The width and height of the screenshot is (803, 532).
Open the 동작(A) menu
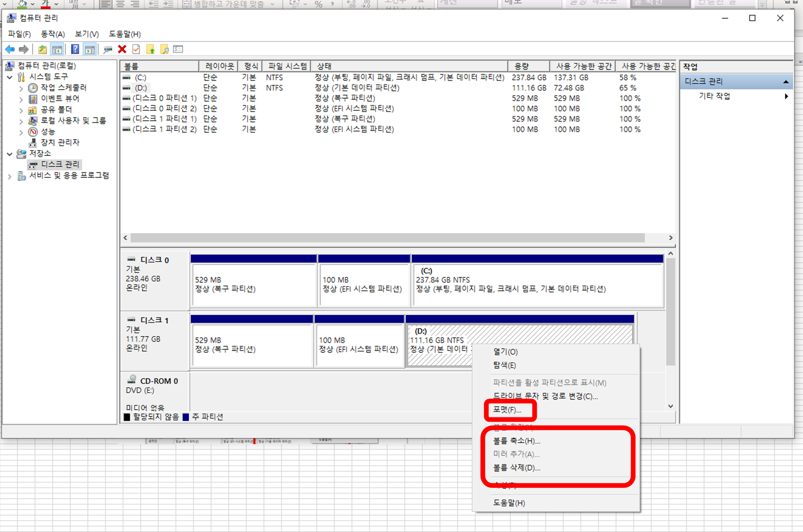pyautogui.click(x=53, y=34)
